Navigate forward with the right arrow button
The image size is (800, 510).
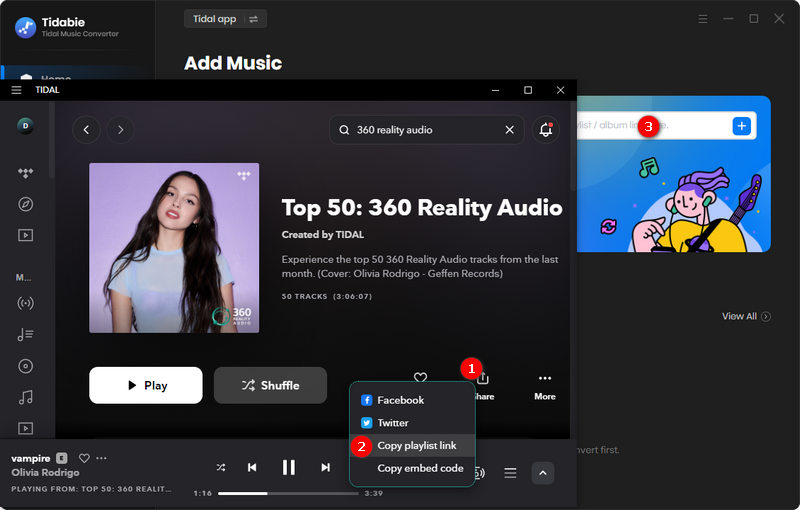(120, 130)
